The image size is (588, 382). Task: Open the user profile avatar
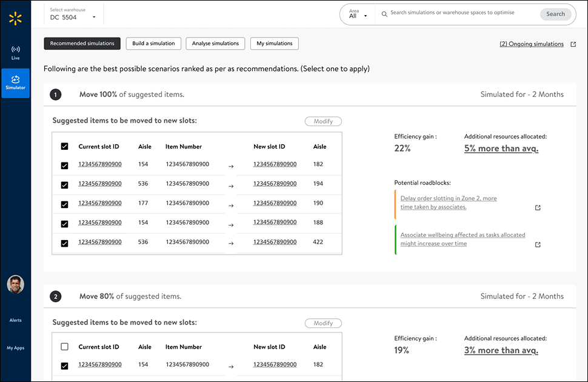[15, 284]
